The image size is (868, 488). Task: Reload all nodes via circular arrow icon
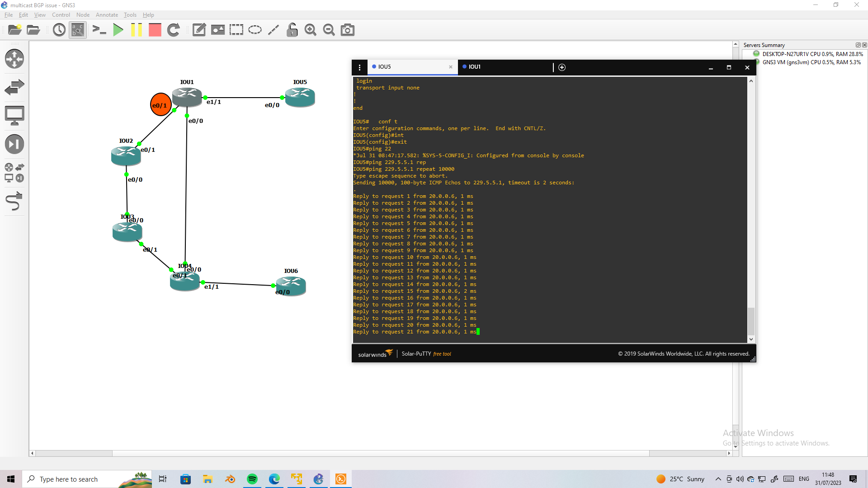174,30
